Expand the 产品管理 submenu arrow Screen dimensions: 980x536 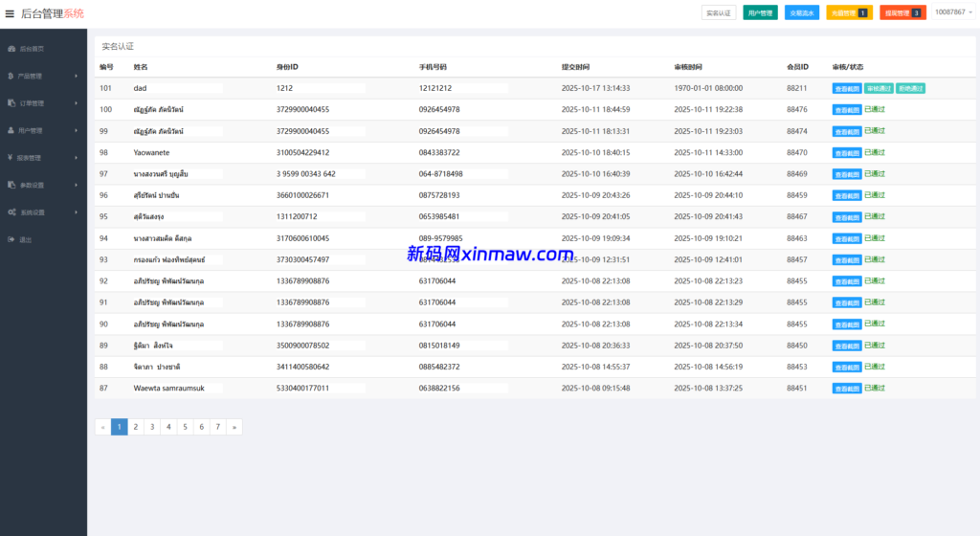(77, 77)
